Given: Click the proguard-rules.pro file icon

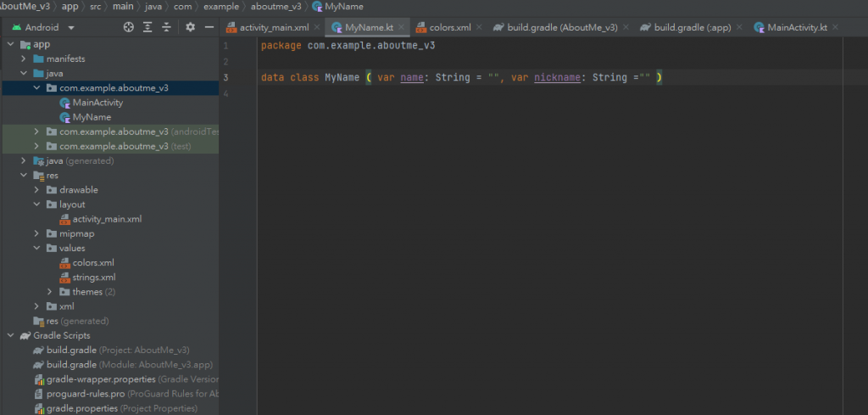Looking at the screenshot, I should (39, 394).
